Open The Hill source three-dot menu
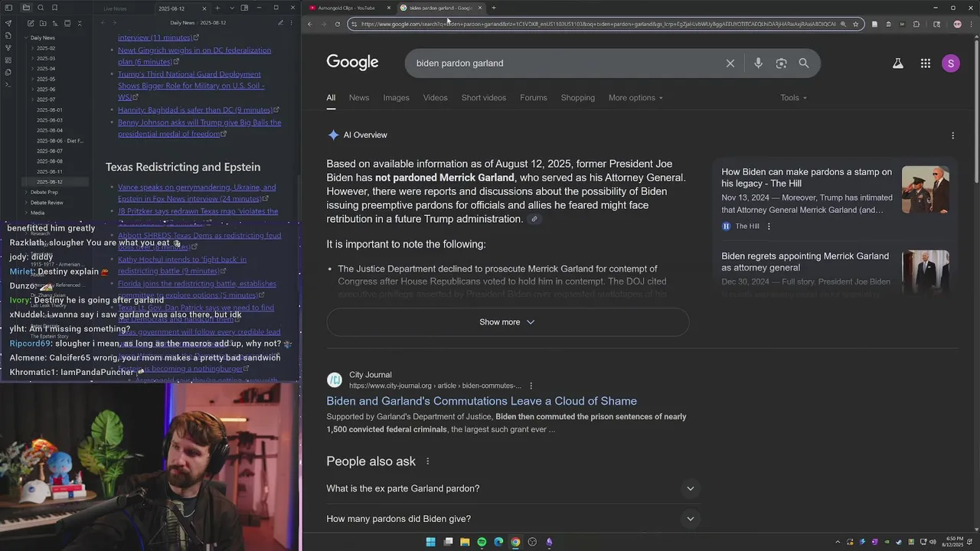 769,227
